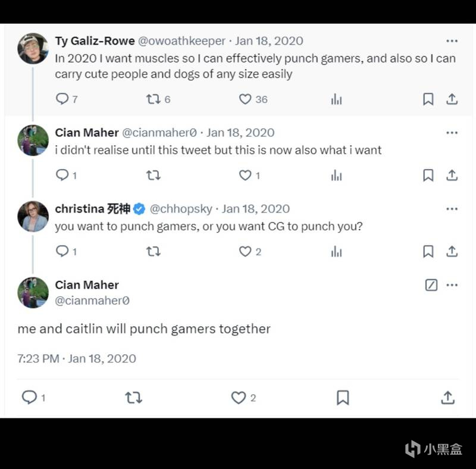The width and height of the screenshot is (476, 469).
Task: Open Cian Maher's name on main tweet
Action: [x=87, y=285]
